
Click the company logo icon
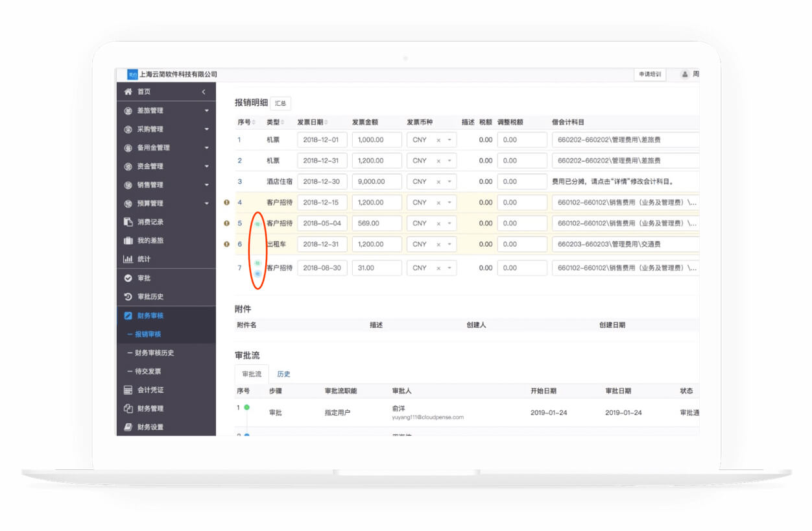(x=132, y=74)
